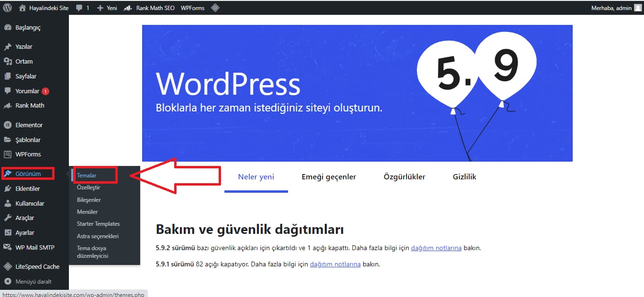Click the WPForms sidebar icon

pyautogui.click(x=8, y=154)
